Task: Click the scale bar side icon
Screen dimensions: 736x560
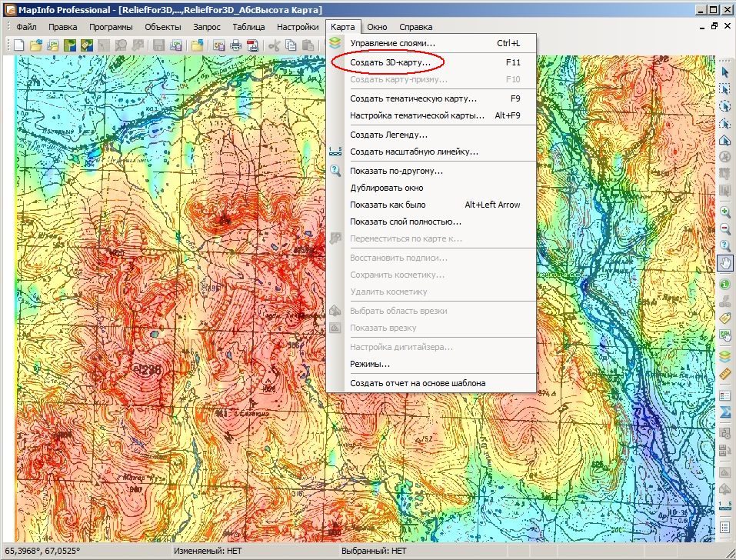Action: pos(724,506)
